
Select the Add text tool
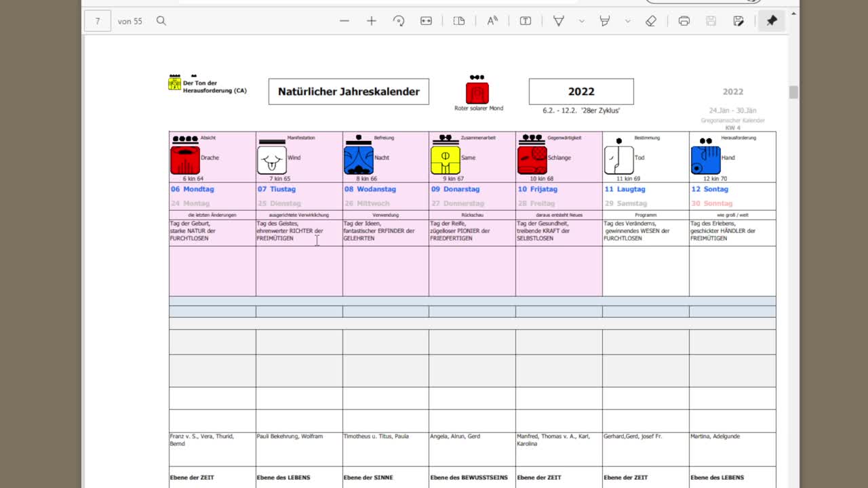click(526, 21)
